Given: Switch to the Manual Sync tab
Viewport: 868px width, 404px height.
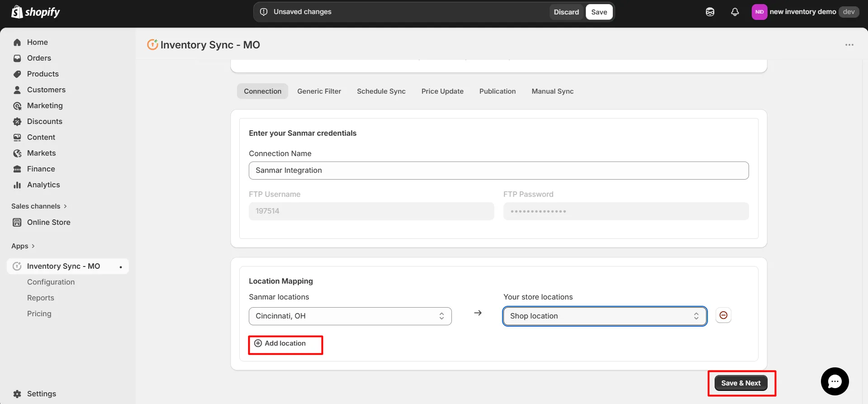Looking at the screenshot, I should (x=552, y=91).
